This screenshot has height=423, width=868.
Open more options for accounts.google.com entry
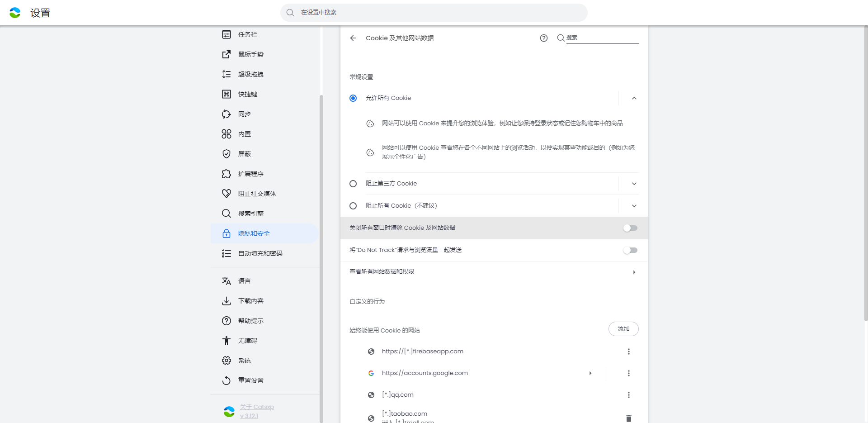628,373
